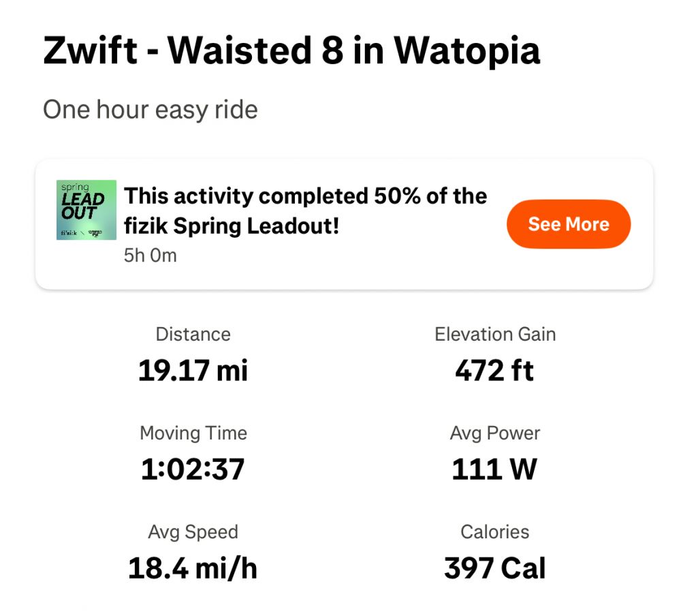This screenshot has width=681, height=616.
Task: Open the 'fizik Spring Leadout!' challenge name
Action: [x=232, y=226]
